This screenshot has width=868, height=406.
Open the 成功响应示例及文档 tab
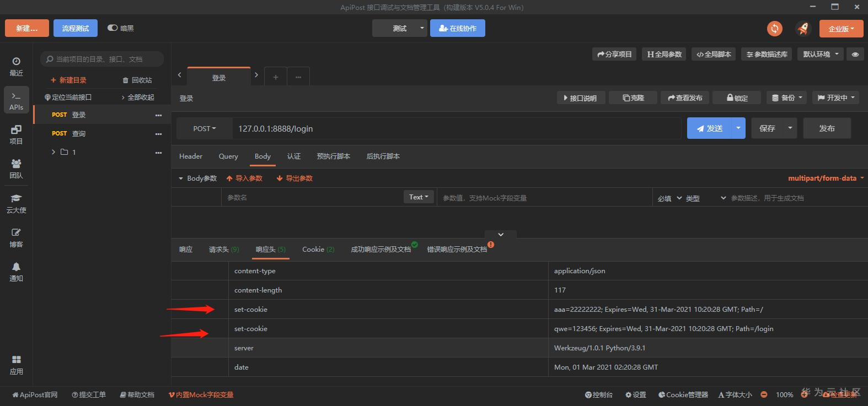381,249
